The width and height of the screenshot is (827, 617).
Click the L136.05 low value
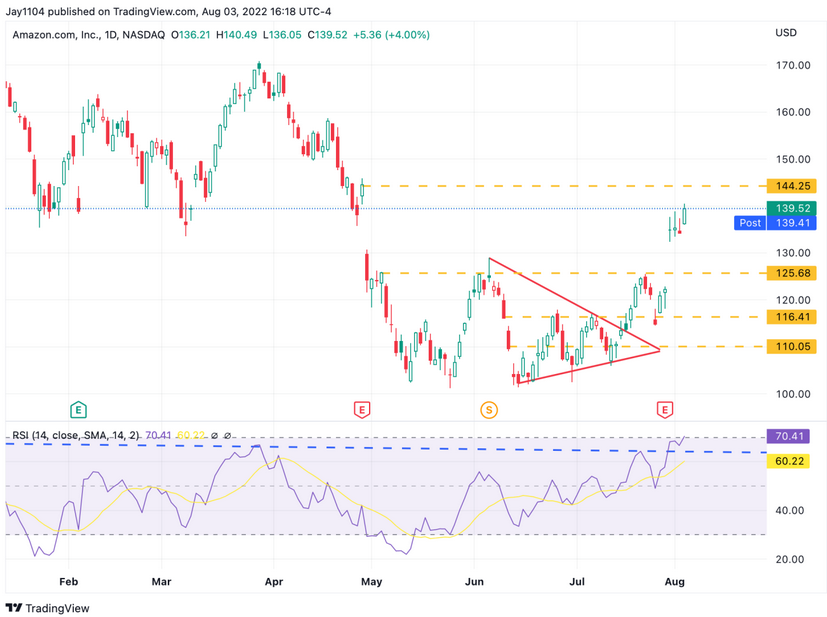tap(282, 35)
